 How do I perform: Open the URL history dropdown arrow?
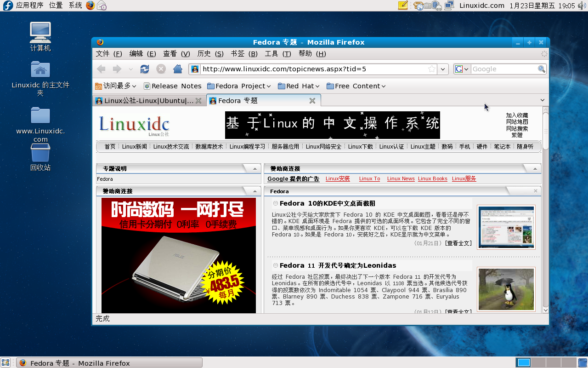[x=442, y=69]
